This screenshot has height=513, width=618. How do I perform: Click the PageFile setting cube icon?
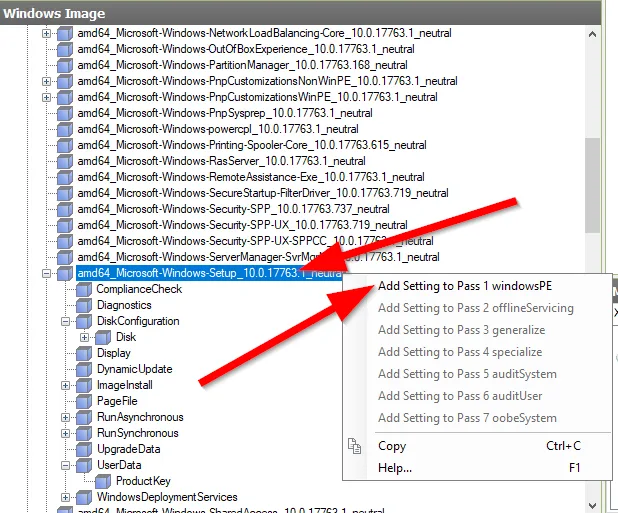coord(84,401)
